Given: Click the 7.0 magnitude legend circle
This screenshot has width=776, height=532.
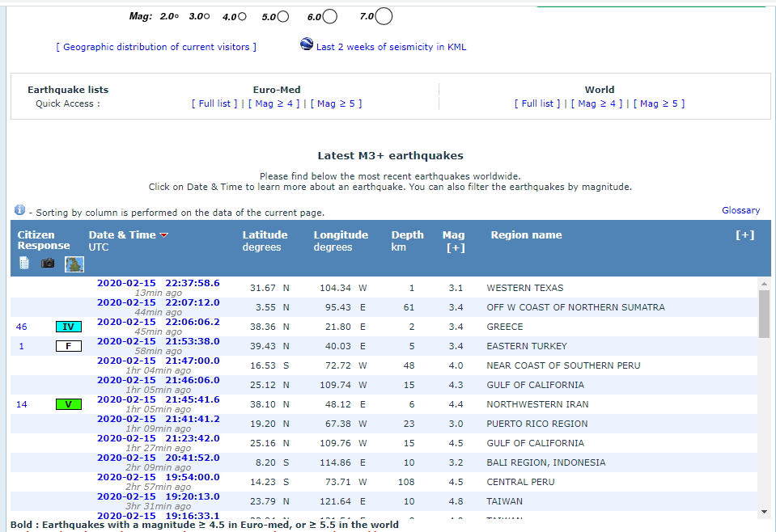Looking at the screenshot, I should (384, 16).
